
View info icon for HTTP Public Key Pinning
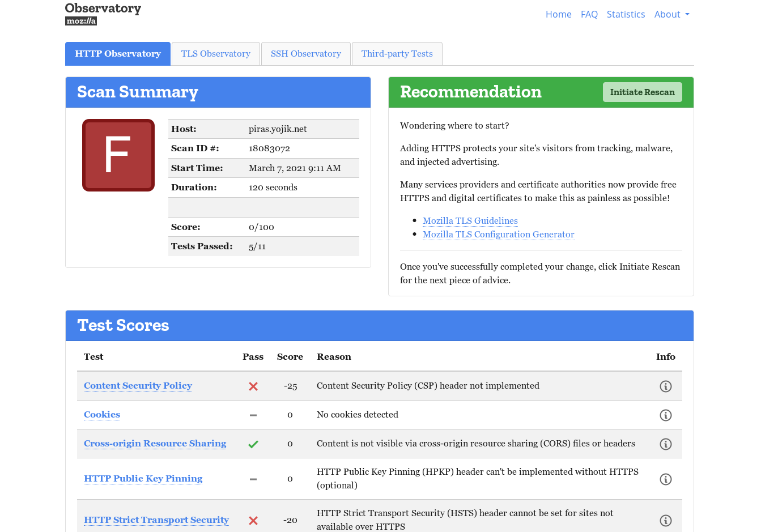click(665, 479)
